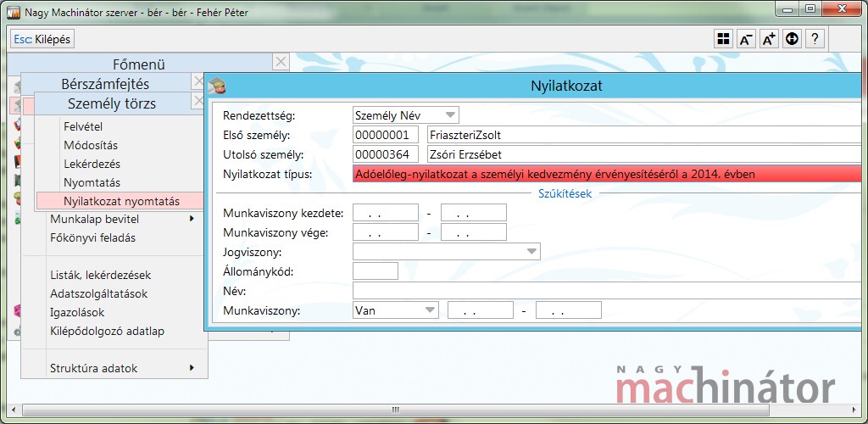
Task: Click Munkaviszony kezdete start date field
Action: point(386,213)
